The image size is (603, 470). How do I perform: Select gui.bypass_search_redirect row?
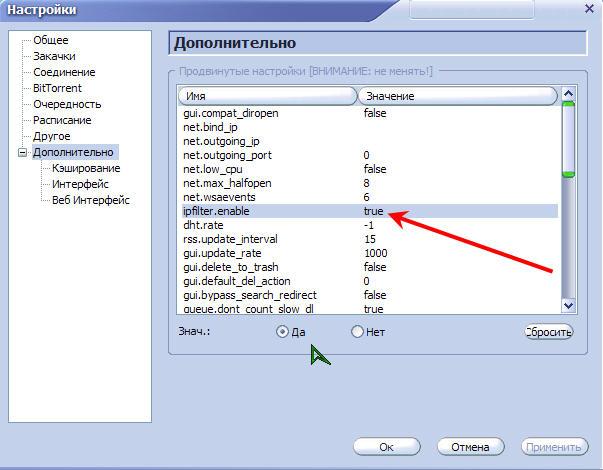pyautogui.click(x=370, y=295)
